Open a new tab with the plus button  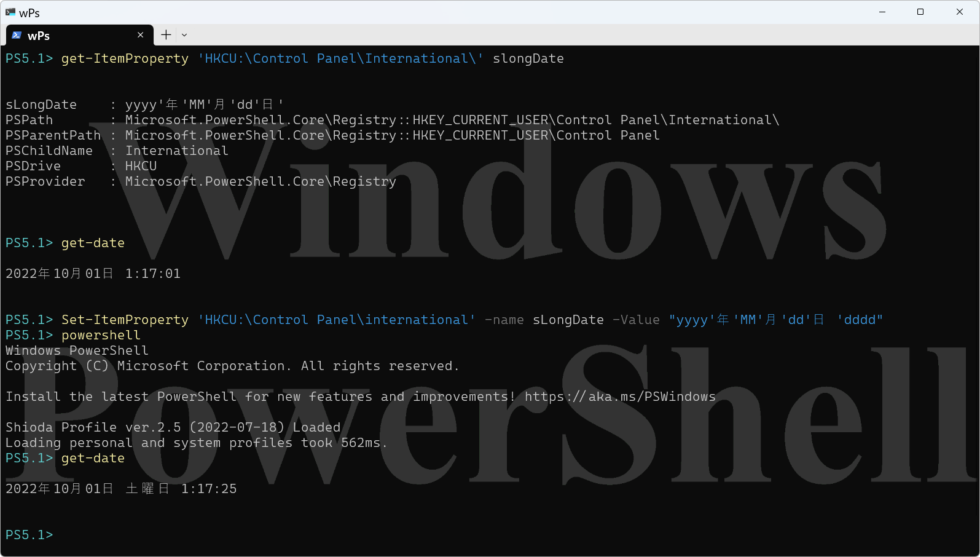click(166, 35)
